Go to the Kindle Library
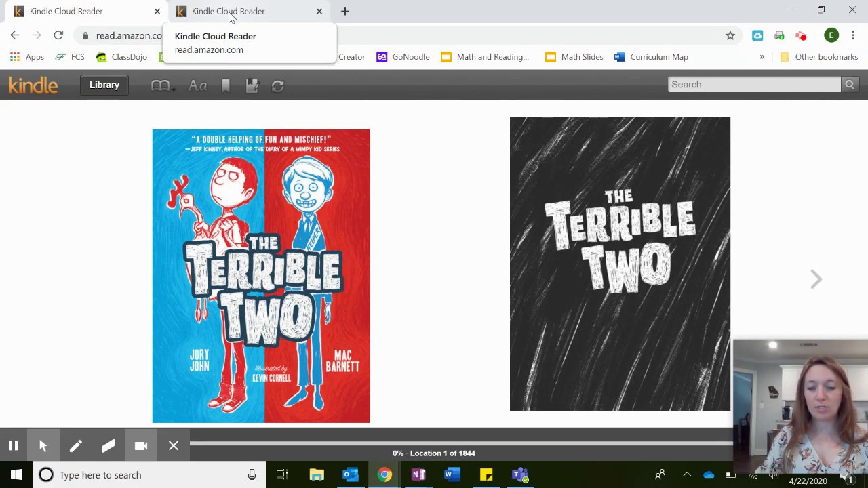The image size is (868, 488). [x=104, y=85]
